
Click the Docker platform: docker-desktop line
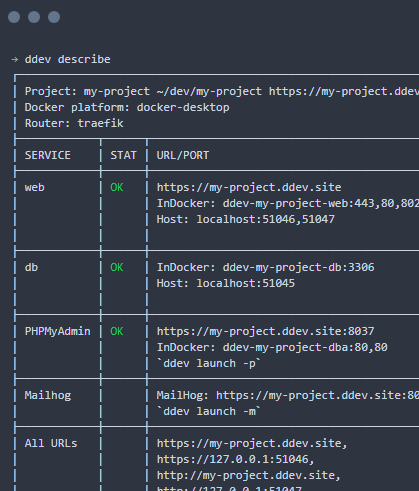tap(127, 108)
